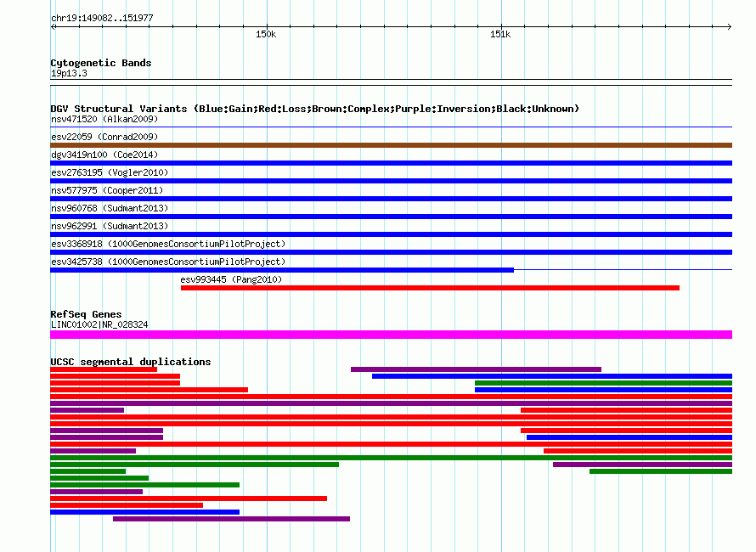Open dgv3419n100 (Coe2014) variant label
756x552 pixels.
(104, 155)
